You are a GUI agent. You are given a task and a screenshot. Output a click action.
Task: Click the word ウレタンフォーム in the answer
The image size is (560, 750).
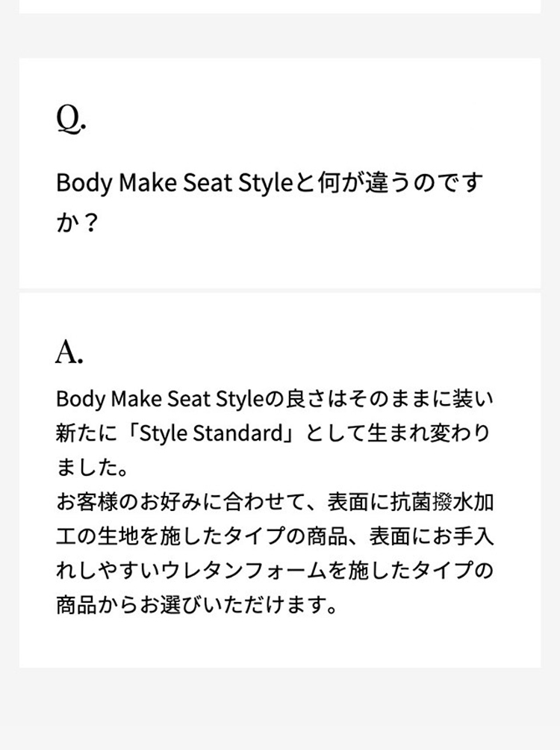[246, 571]
